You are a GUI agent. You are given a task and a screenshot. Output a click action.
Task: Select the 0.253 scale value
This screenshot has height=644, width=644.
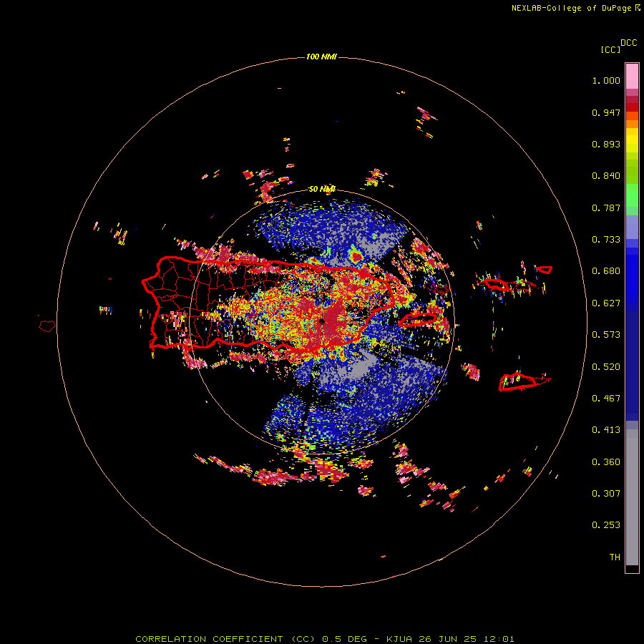pyautogui.click(x=606, y=525)
